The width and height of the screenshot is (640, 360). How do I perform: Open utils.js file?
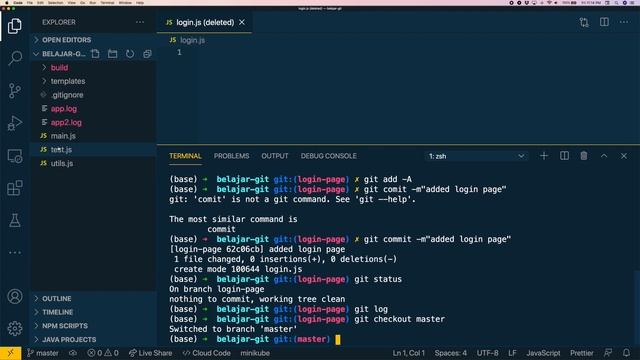tap(94, 163)
